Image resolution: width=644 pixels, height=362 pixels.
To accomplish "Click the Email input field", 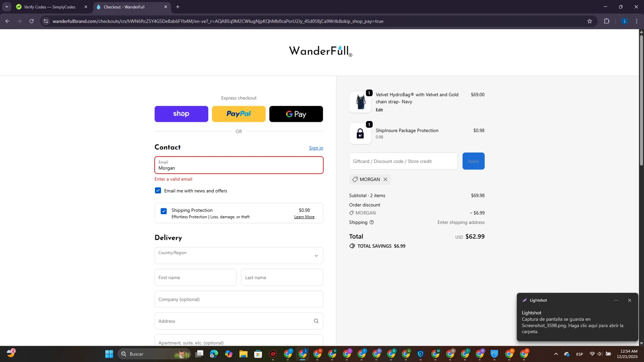I will (x=239, y=165).
